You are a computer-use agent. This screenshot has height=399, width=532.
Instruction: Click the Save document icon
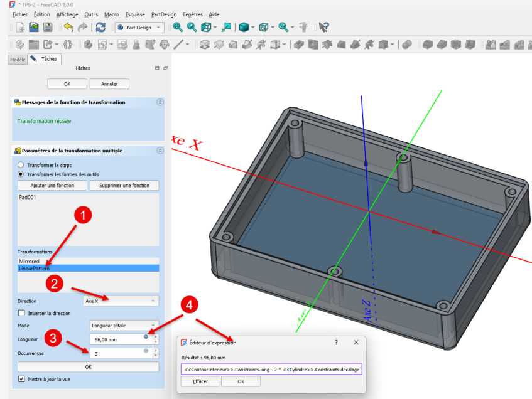[48, 27]
